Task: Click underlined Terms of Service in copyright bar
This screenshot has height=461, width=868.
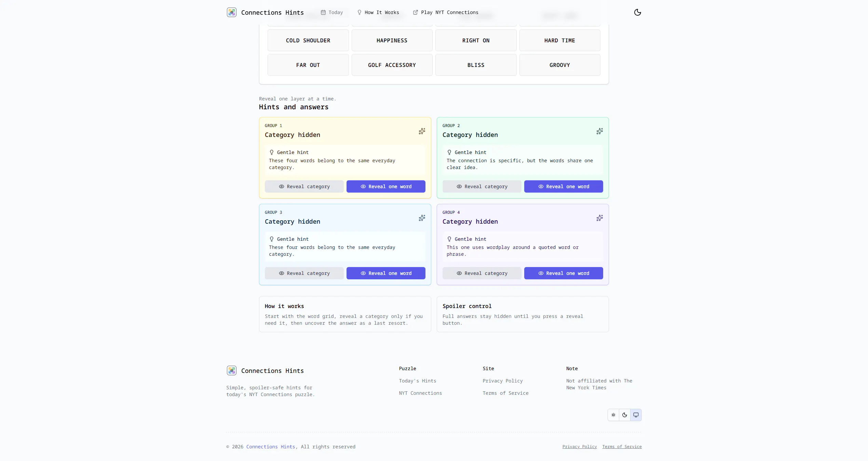Action: [622, 447]
